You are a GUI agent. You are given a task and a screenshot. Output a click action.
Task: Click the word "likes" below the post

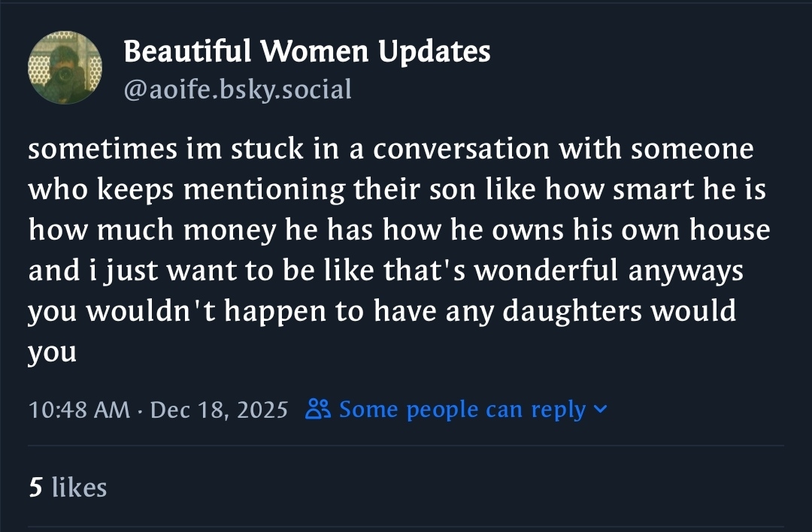79,488
